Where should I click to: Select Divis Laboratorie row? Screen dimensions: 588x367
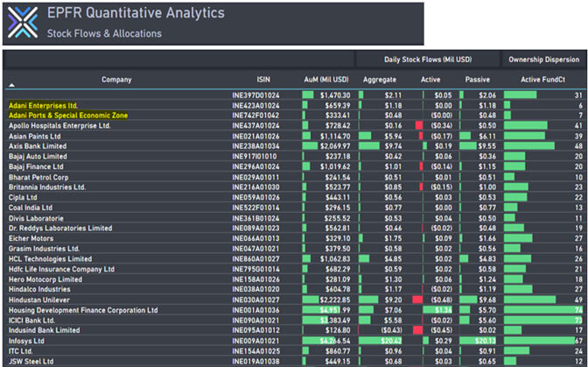296,218
